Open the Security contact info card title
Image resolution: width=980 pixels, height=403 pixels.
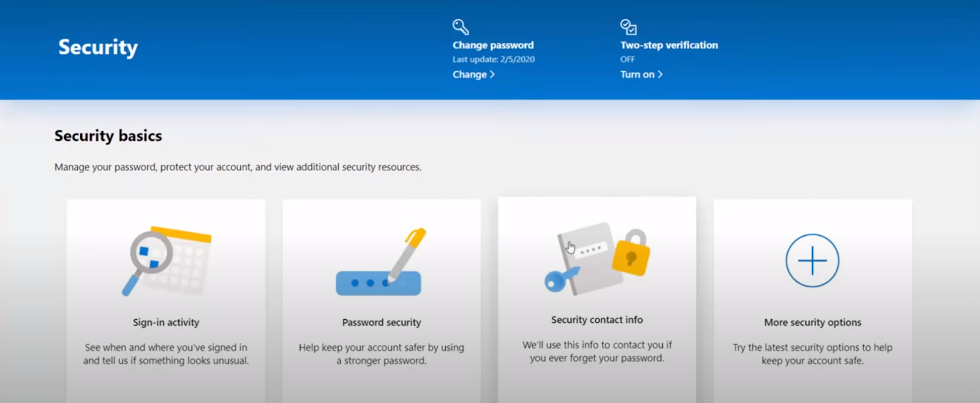click(597, 320)
